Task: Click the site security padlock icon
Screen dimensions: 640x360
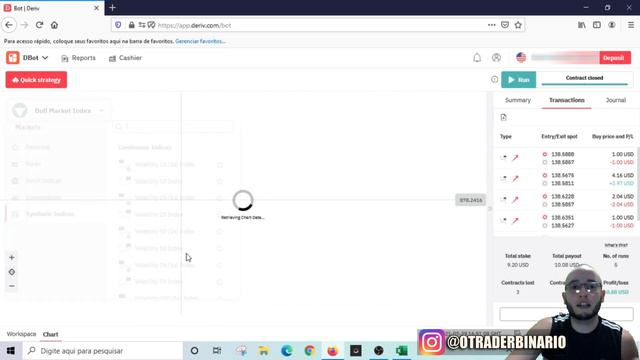Action: pos(131,25)
